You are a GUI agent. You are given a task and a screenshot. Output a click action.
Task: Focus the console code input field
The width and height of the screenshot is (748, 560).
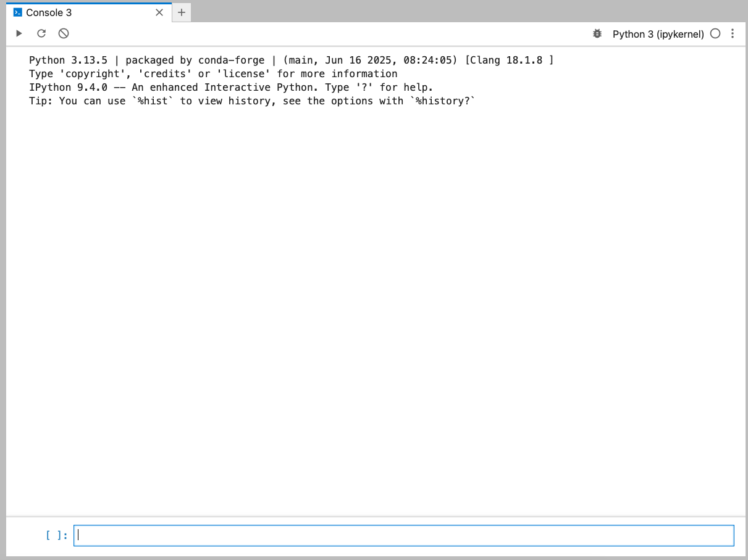click(404, 535)
